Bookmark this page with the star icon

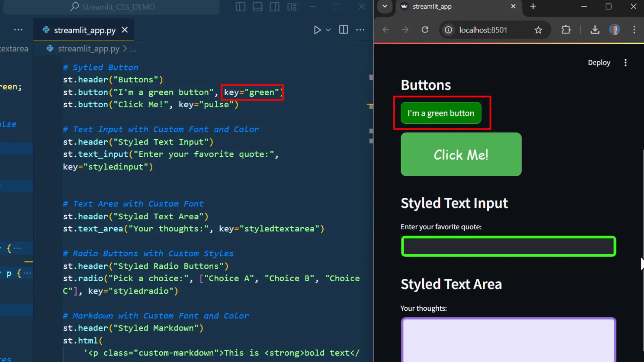(538, 30)
